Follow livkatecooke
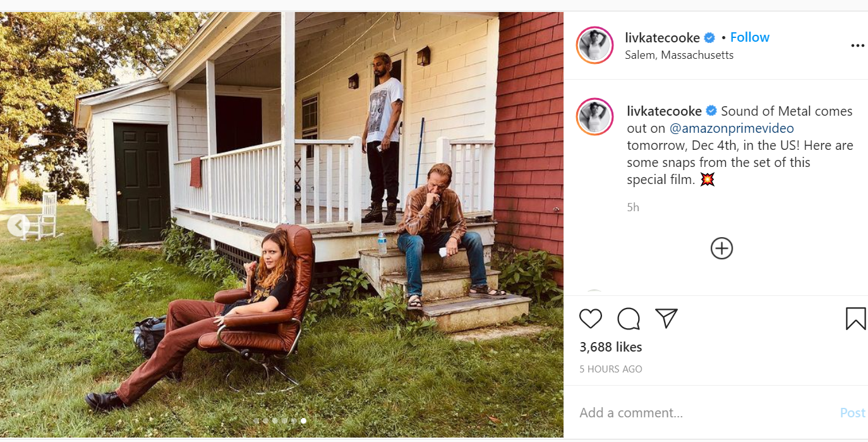868x442 pixels. 750,37
